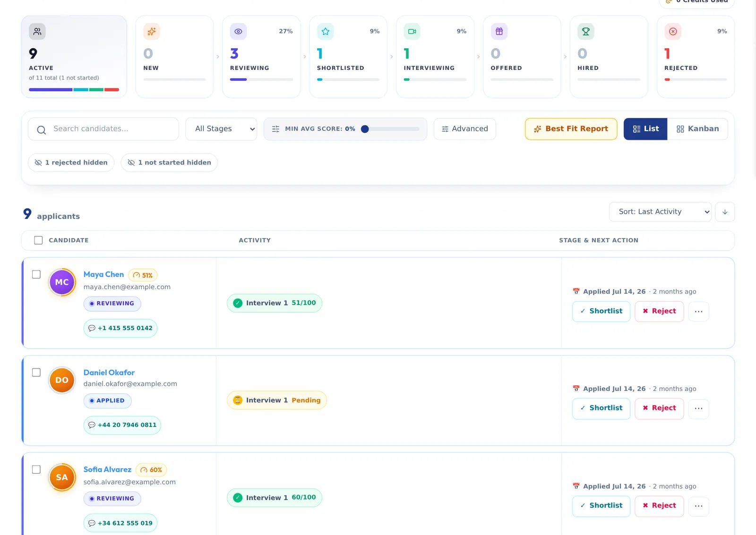
Task: Check the box for Maya Chen
Action: [36, 274]
